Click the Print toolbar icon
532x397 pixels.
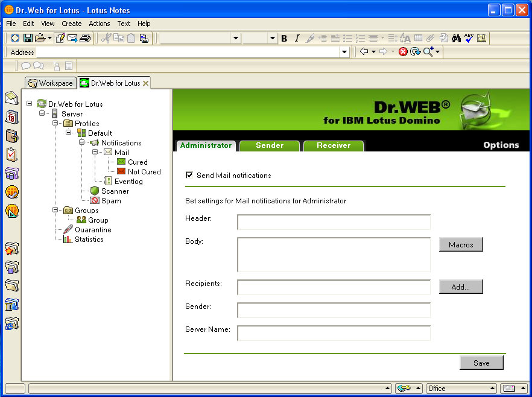[x=85, y=38]
